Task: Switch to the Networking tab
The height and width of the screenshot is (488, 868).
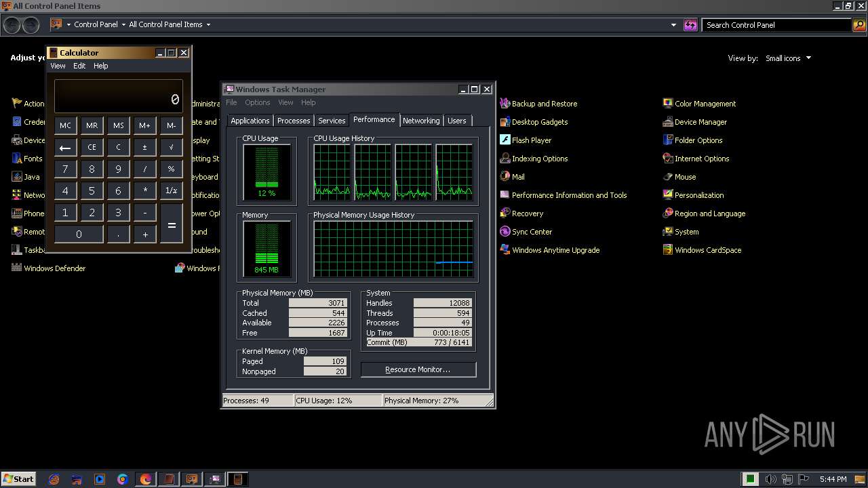Action: click(x=421, y=121)
